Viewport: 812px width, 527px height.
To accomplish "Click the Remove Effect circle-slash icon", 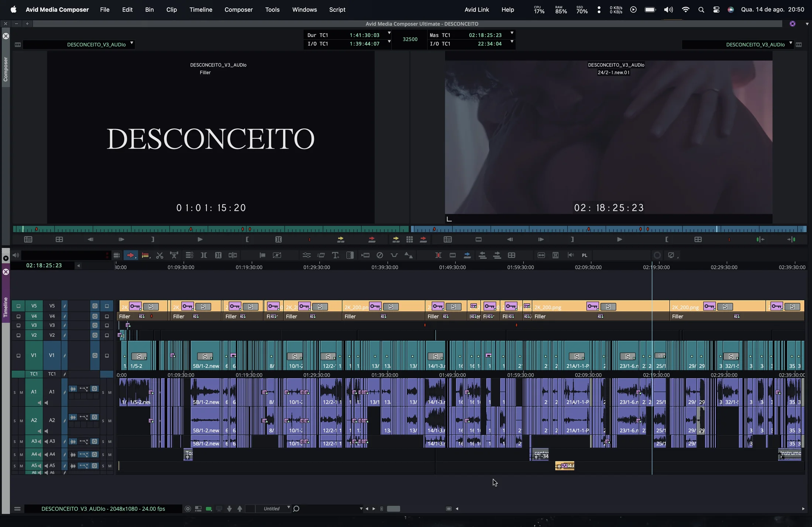I will click(x=379, y=255).
